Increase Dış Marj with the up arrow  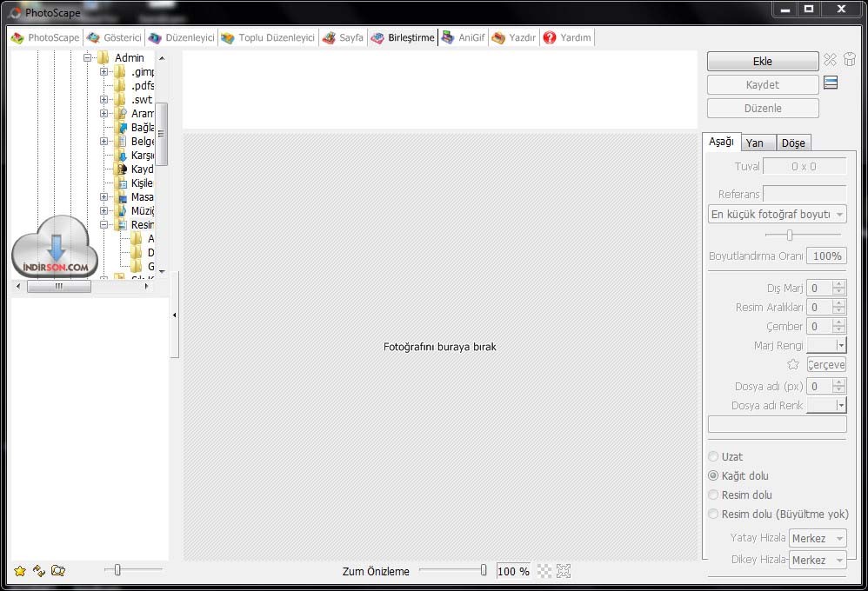tap(839, 284)
